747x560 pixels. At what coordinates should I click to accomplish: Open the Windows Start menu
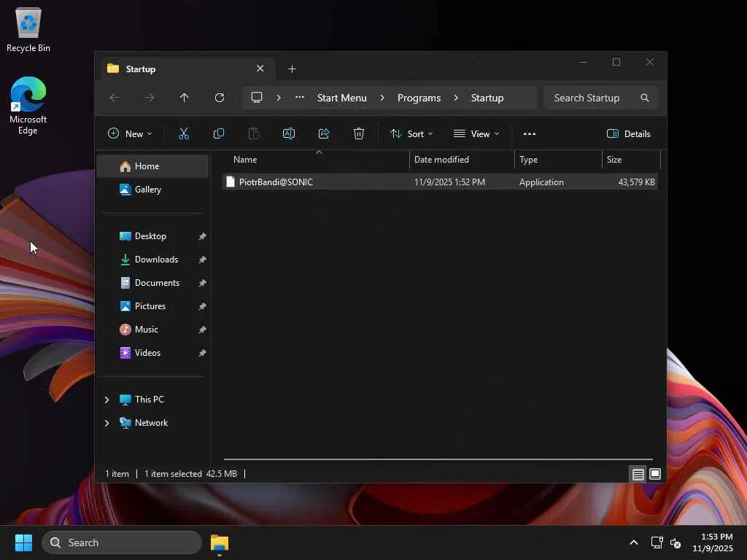tap(23, 542)
